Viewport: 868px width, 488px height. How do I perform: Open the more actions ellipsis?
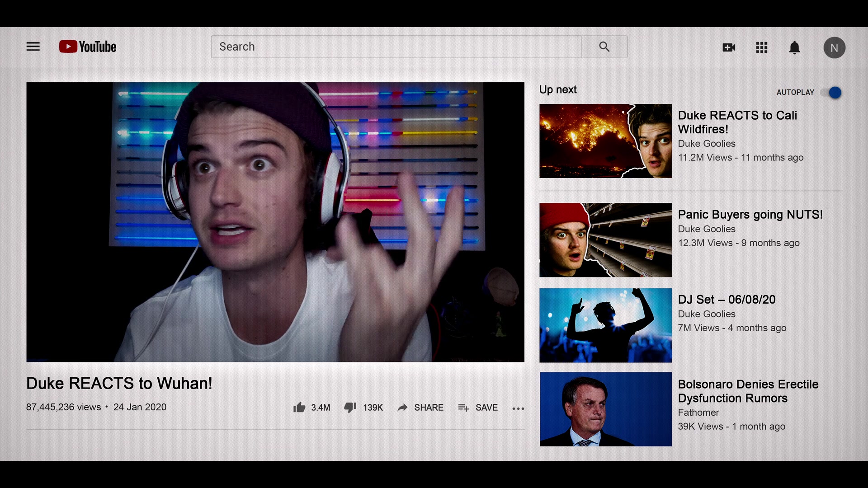coord(518,408)
